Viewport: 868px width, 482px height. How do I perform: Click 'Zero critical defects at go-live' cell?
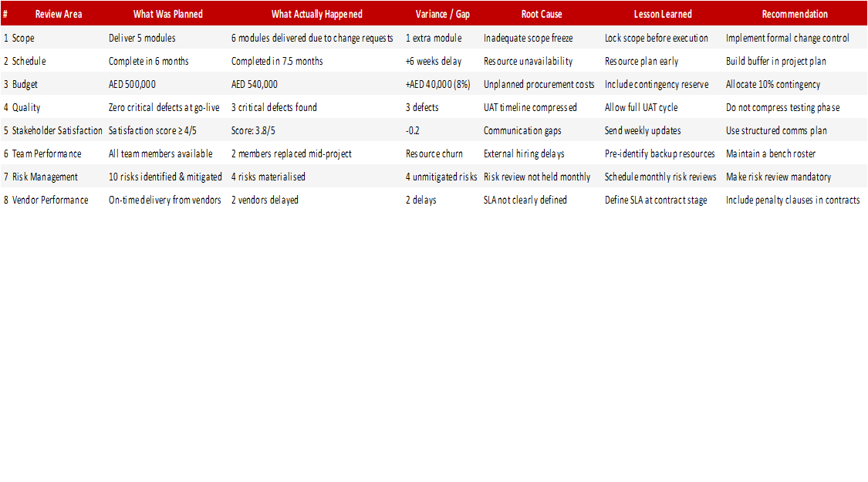tap(164, 108)
